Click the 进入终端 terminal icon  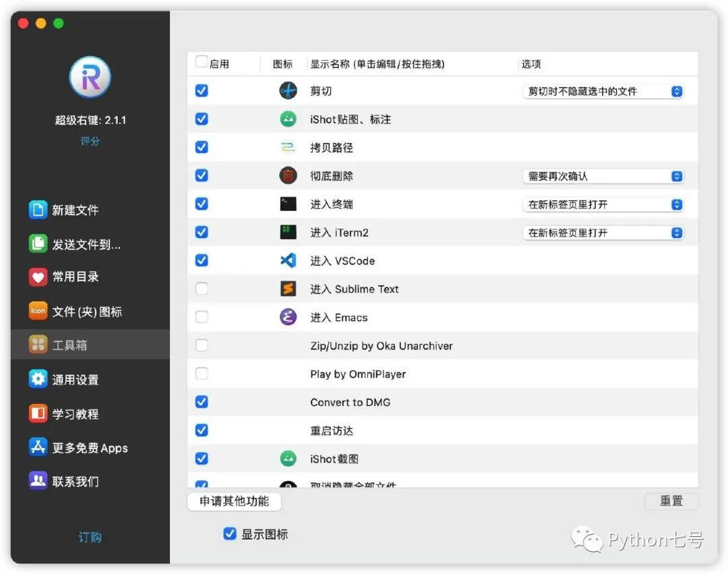point(288,204)
